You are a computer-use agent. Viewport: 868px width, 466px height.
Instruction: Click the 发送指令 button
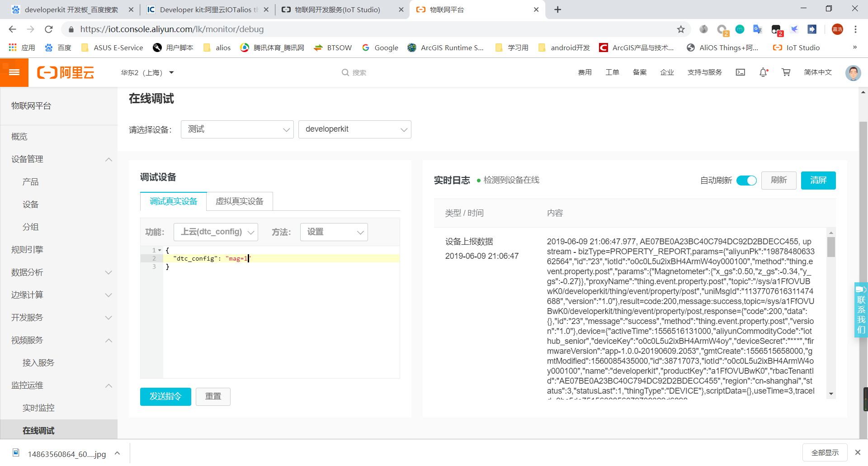165,396
